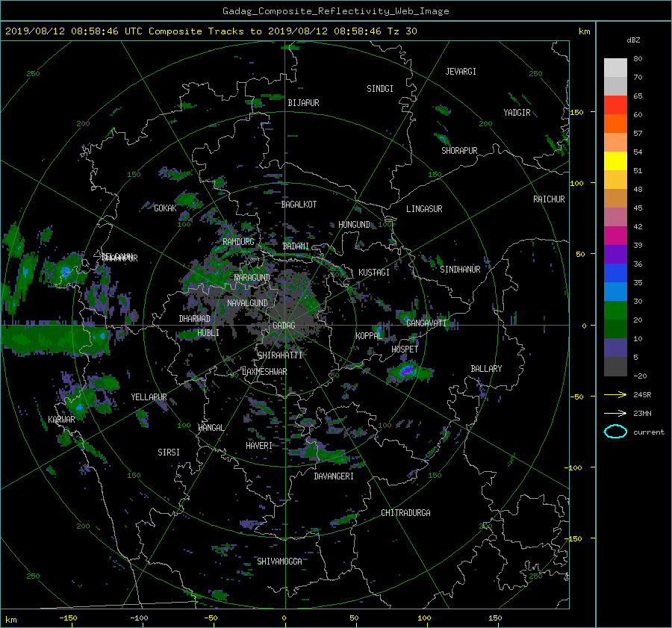The image size is (672, 628).
Task: Click the BALLARY city label
Action: click(486, 369)
